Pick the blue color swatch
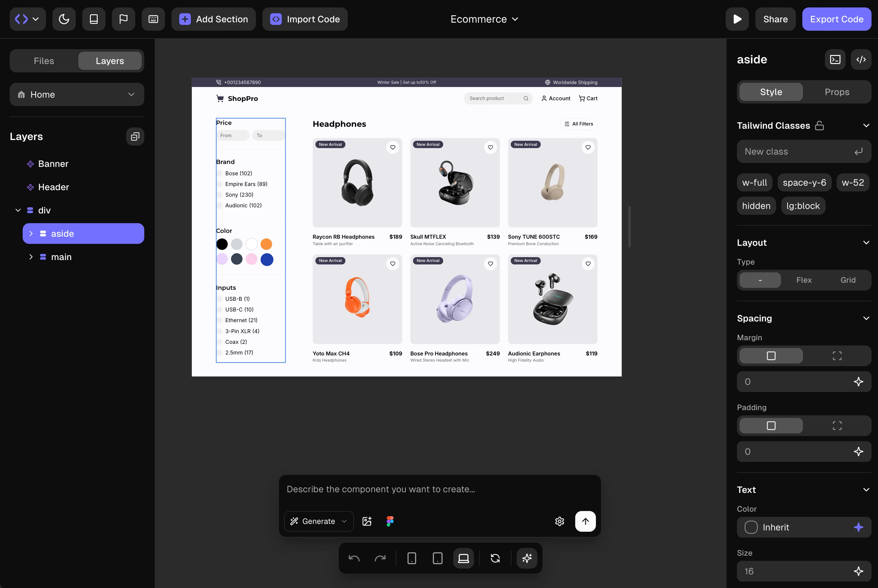Viewport: 878px width, 588px height. 267,259
